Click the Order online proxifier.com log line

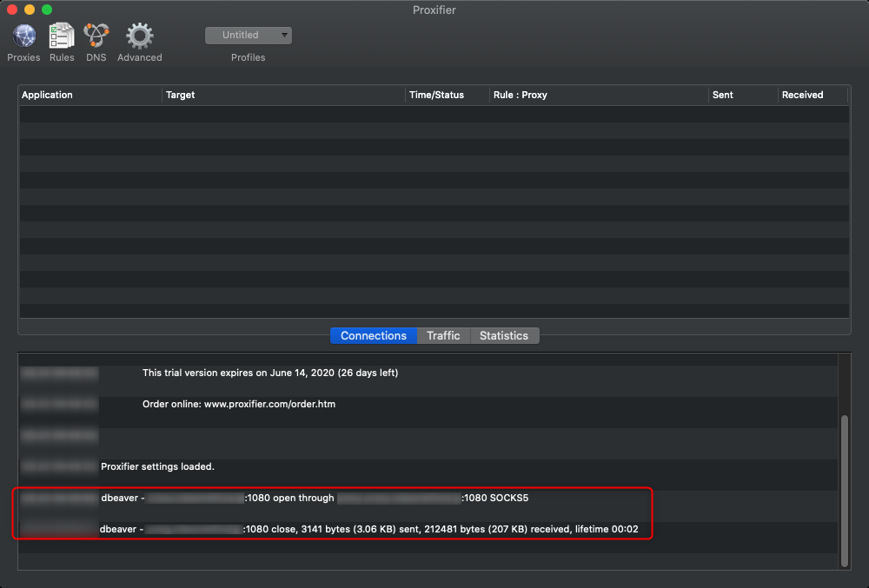[x=239, y=404]
